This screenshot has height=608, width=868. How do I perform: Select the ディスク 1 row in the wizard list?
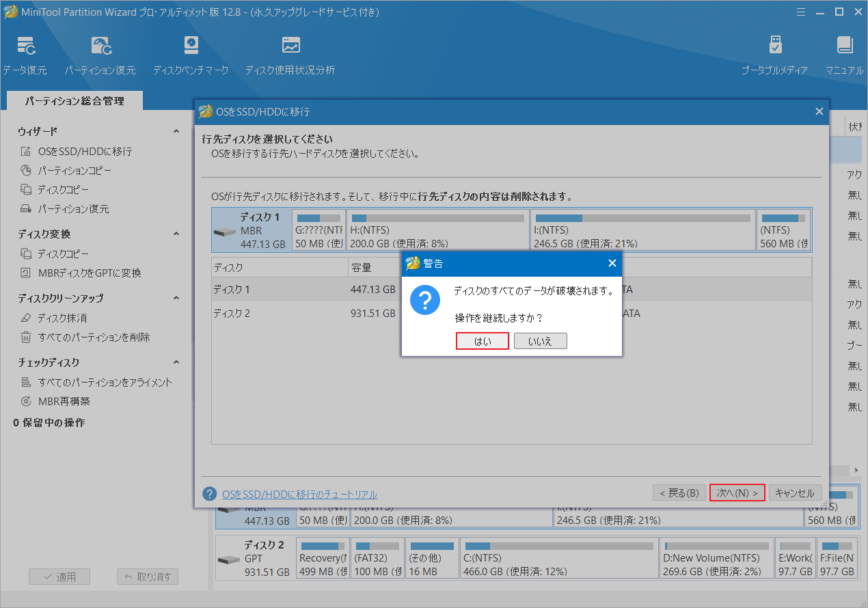511,290
